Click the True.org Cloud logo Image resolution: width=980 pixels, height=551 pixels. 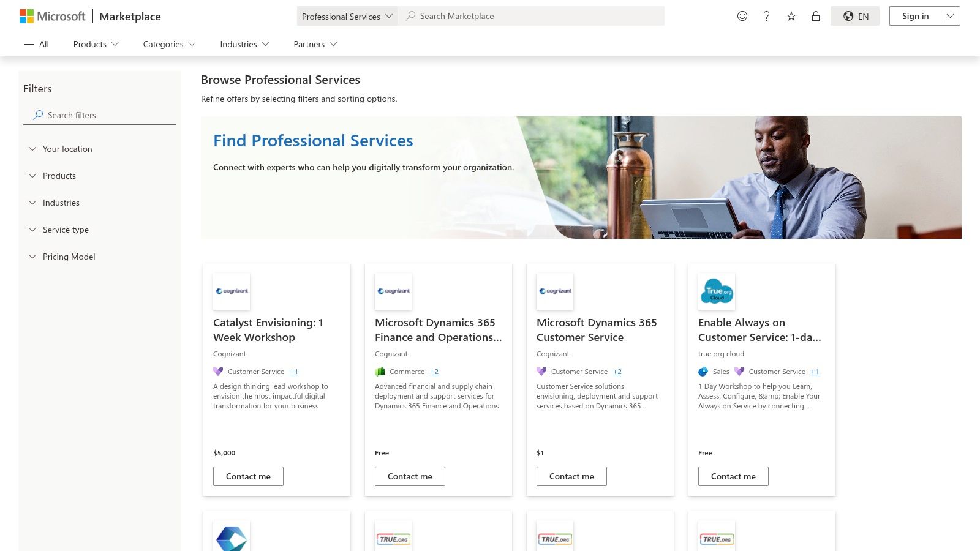click(716, 291)
